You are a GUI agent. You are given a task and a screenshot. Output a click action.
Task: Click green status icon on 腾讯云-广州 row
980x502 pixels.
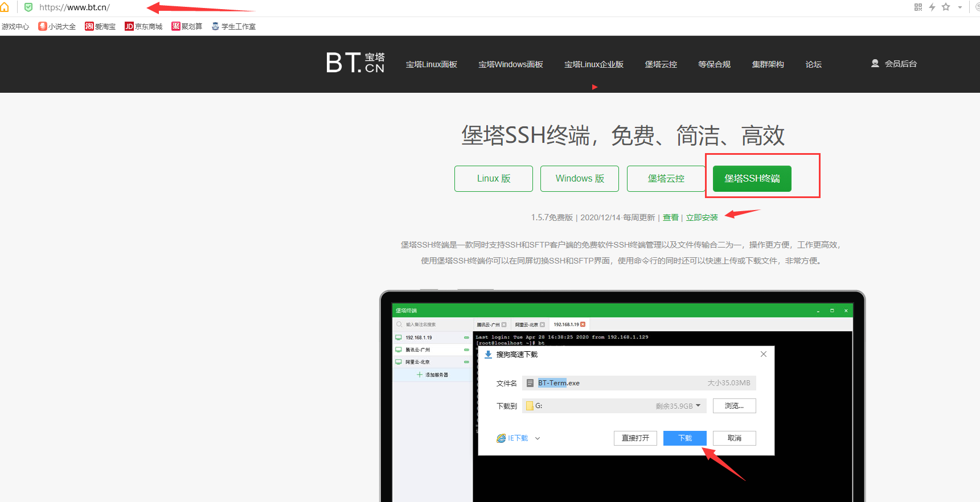pyautogui.click(x=466, y=350)
